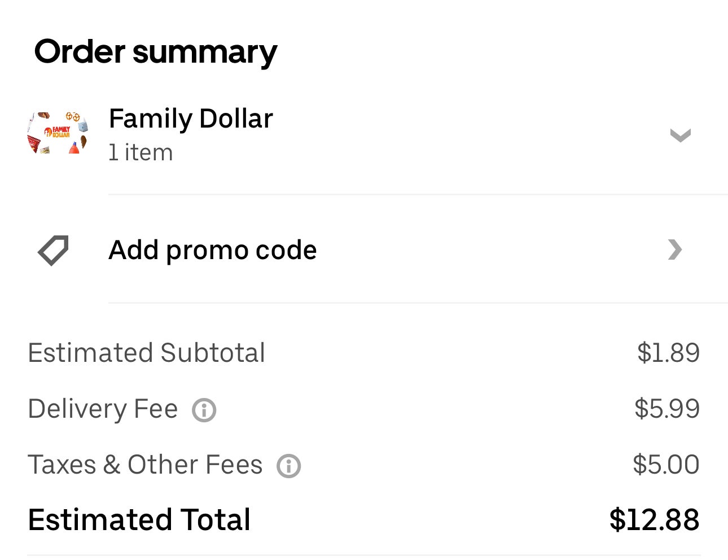The height and width of the screenshot is (560, 728).
Task: Click the Taxes & Other Fees label
Action: point(145,465)
